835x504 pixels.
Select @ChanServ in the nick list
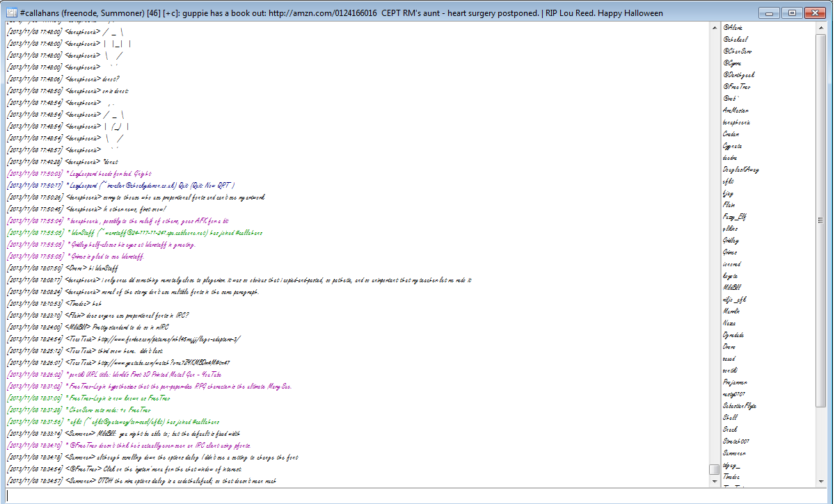[x=737, y=51]
